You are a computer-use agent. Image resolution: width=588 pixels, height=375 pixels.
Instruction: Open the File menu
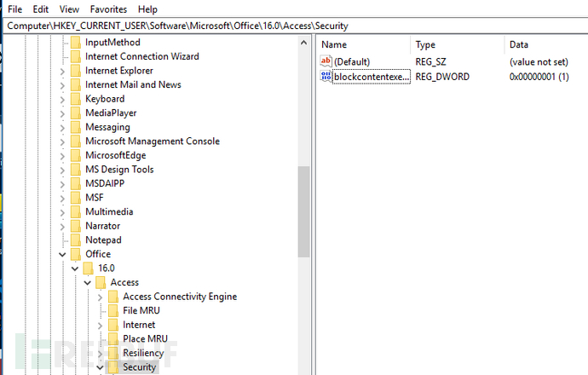tap(15, 9)
